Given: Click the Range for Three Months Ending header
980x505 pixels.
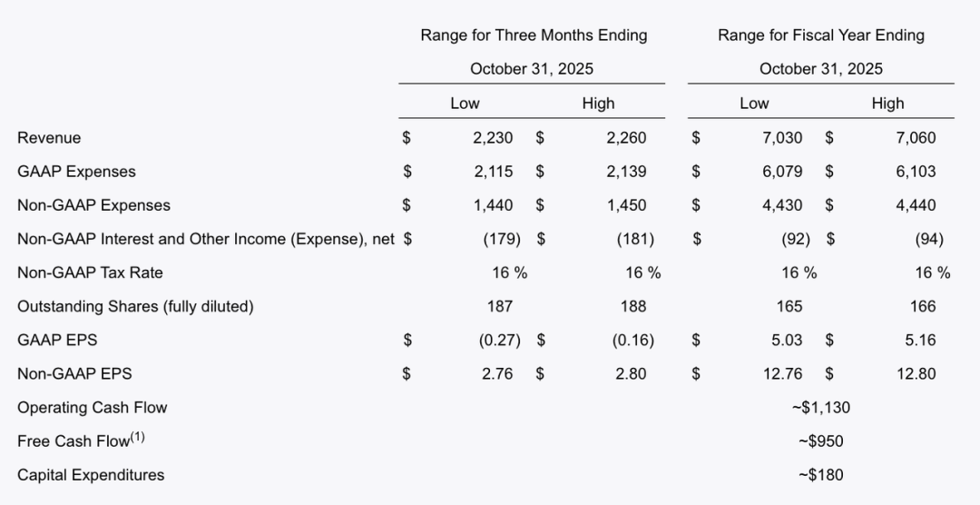Looking at the screenshot, I should coord(534,35).
